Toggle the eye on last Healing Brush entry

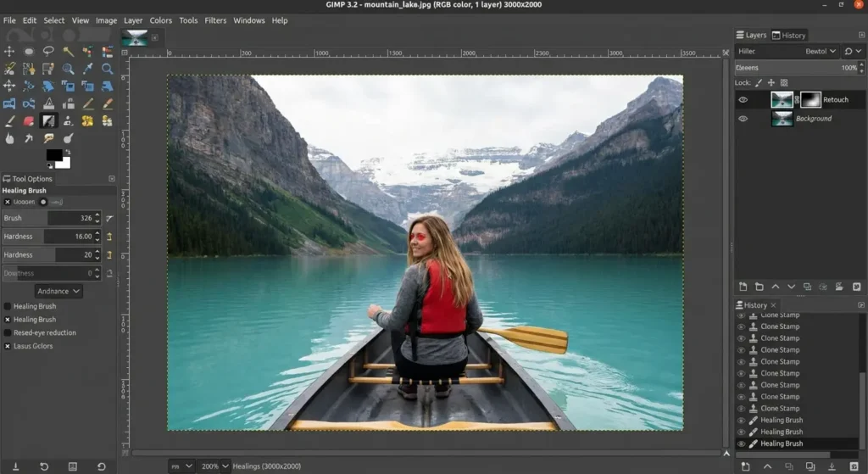point(741,443)
